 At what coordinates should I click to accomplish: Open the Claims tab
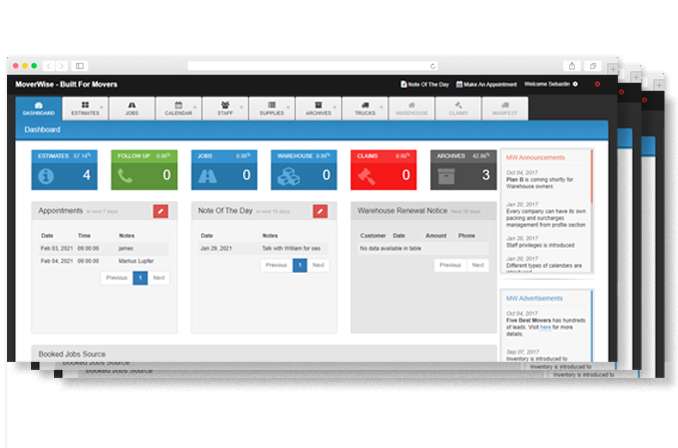[x=458, y=108]
